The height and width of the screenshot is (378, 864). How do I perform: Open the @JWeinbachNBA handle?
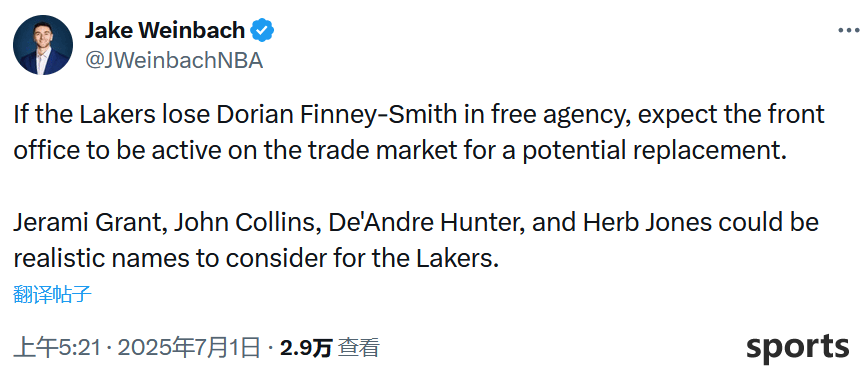click(x=174, y=61)
